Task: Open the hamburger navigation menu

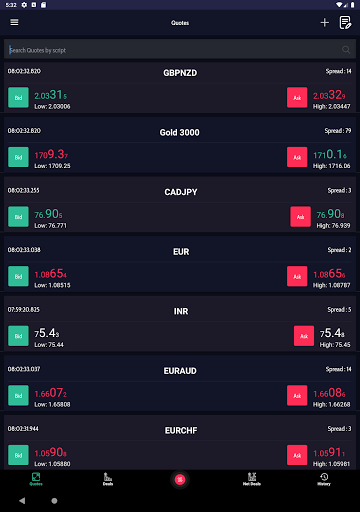Action: (14, 22)
